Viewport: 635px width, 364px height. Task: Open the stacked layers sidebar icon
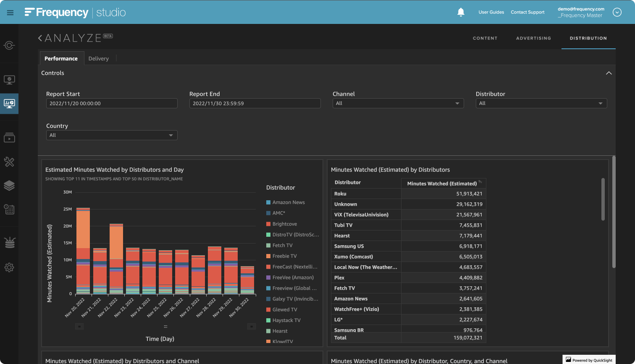point(9,186)
